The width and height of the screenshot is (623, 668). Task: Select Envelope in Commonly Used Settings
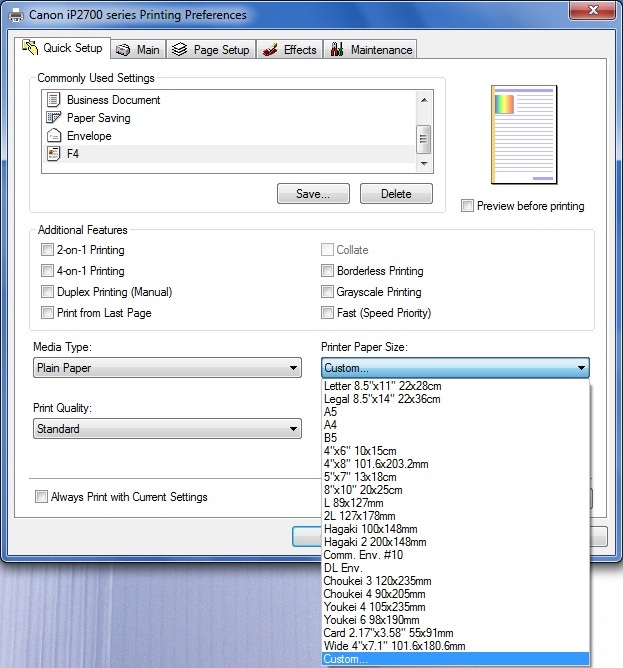229,136
